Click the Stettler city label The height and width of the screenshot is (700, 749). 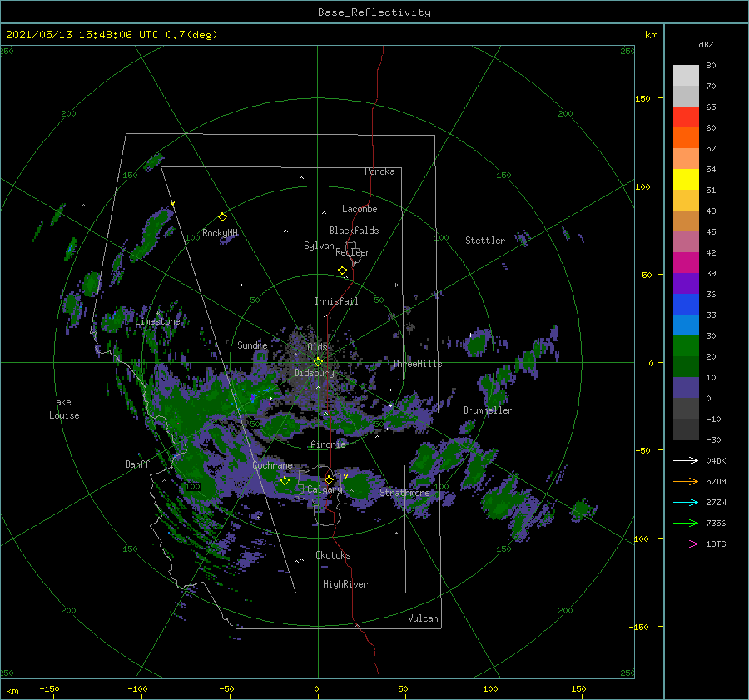pyautogui.click(x=485, y=241)
